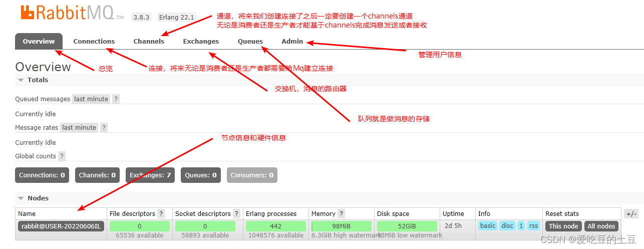
Task: Open help for File descriptors column
Action: click(x=161, y=213)
